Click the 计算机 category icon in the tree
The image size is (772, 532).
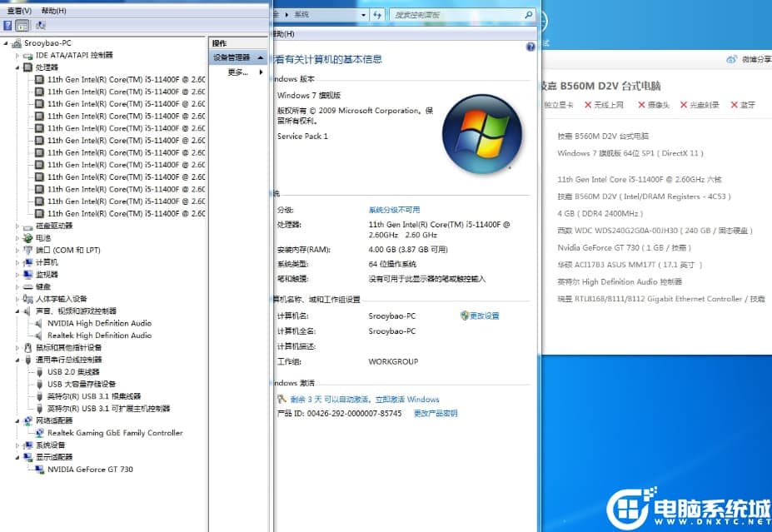pyautogui.click(x=28, y=262)
